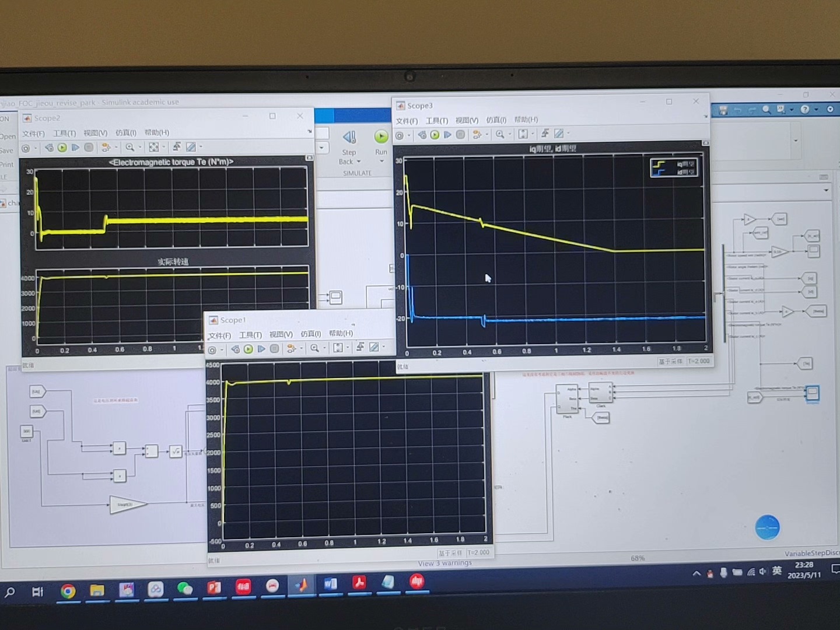Viewport: 840px width, 630px height.
Task: Run simulation from Scope1 toolbar
Action: tap(249, 349)
